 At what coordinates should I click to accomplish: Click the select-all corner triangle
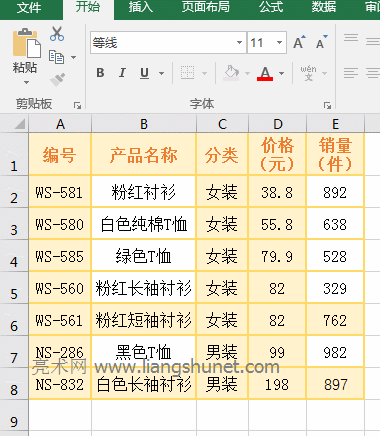coord(20,124)
